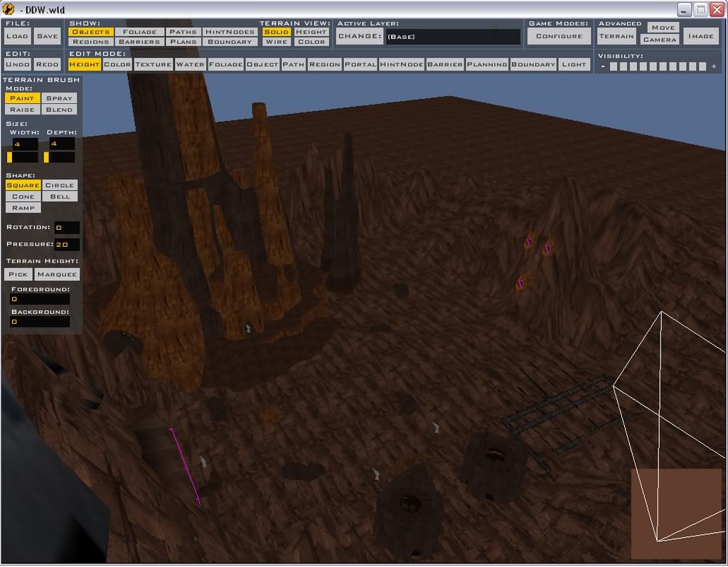The height and width of the screenshot is (567, 728).
Task: Save the world file
Action: (x=48, y=36)
